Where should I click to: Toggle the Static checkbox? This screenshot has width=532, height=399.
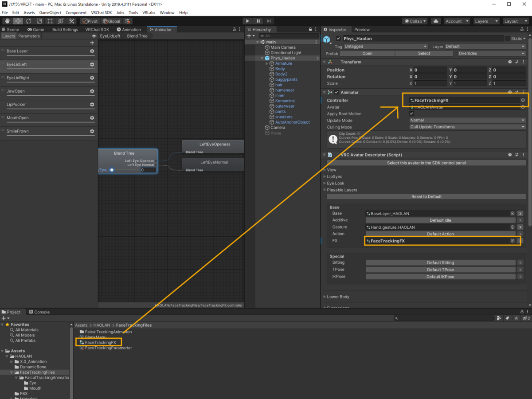pos(508,39)
